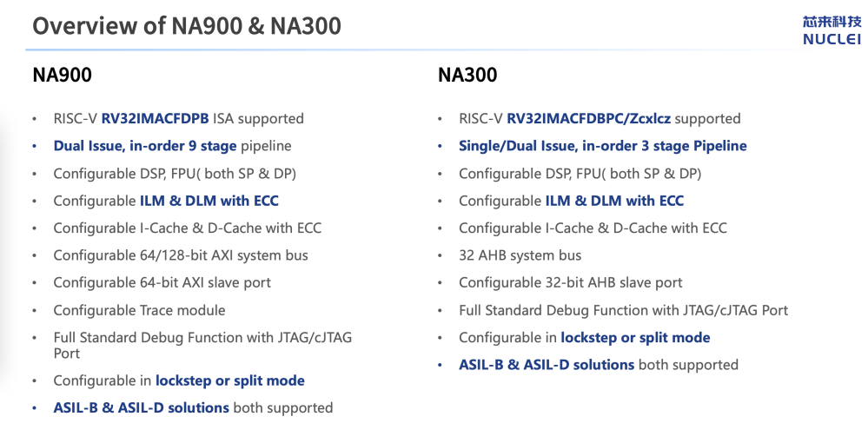Click NA900 "ILM & DLM with ECC" text

tap(209, 201)
